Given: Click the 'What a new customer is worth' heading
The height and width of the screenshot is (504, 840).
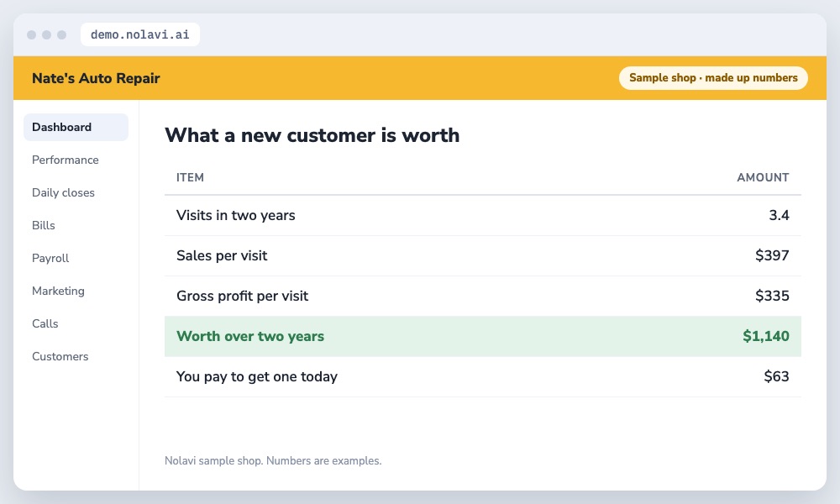Looking at the screenshot, I should [x=312, y=135].
